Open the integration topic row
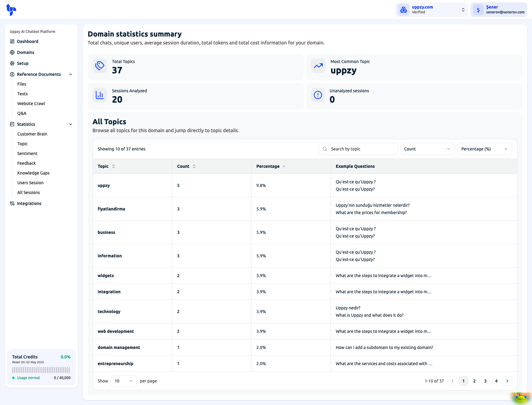532x405 pixels. point(305,292)
